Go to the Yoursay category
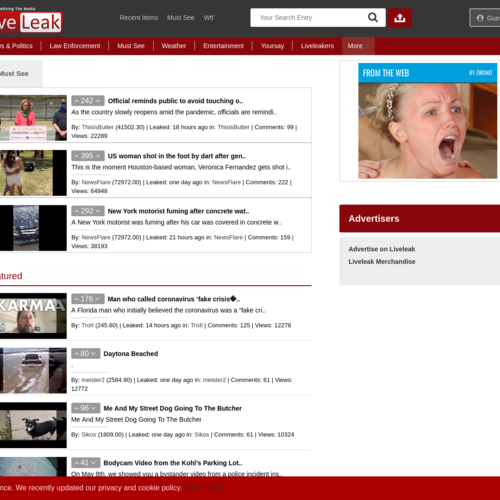The height and width of the screenshot is (500, 500). click(272, 46)
